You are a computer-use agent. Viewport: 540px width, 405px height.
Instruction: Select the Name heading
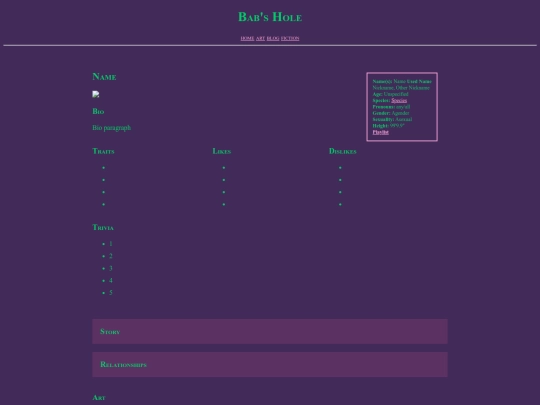pos(104,76)
